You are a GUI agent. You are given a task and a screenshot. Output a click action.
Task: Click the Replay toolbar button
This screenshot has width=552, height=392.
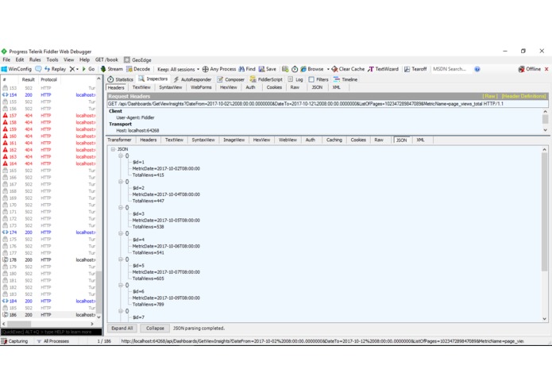(x=55, y=69)
